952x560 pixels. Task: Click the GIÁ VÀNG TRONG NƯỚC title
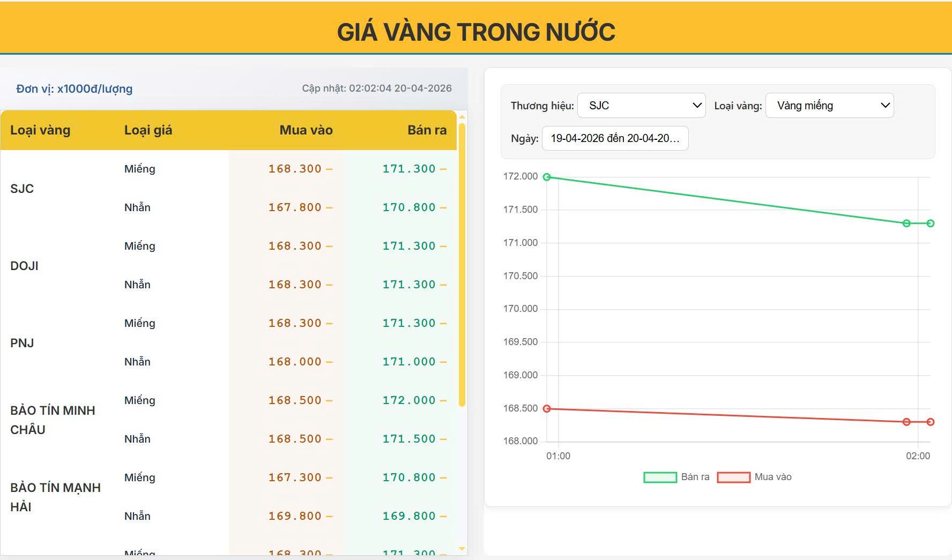(x=476, y=32)
